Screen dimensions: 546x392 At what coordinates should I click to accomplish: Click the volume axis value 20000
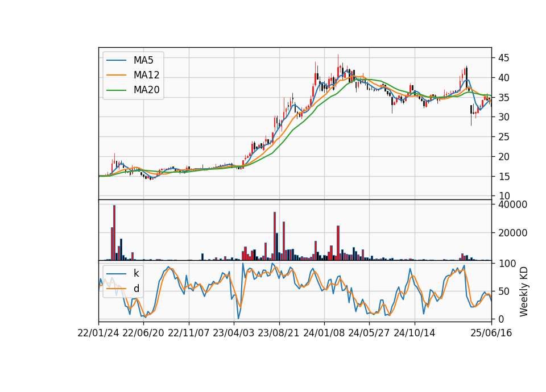512,233
